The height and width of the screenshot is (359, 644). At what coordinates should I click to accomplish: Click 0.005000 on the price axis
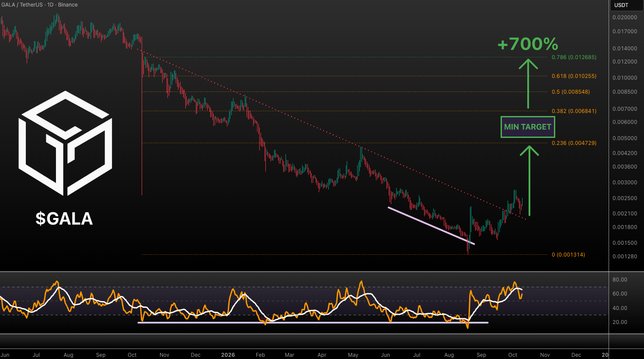point(625,138)
